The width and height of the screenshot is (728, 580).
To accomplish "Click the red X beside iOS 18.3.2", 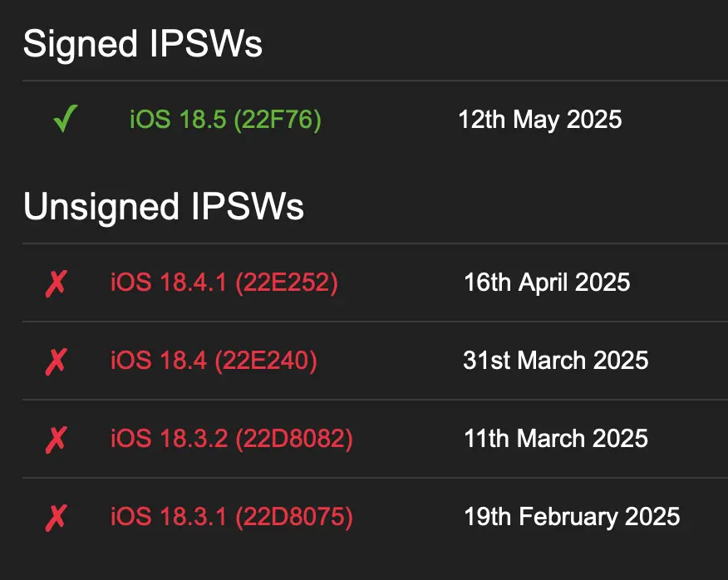I will tap(56, 440).
